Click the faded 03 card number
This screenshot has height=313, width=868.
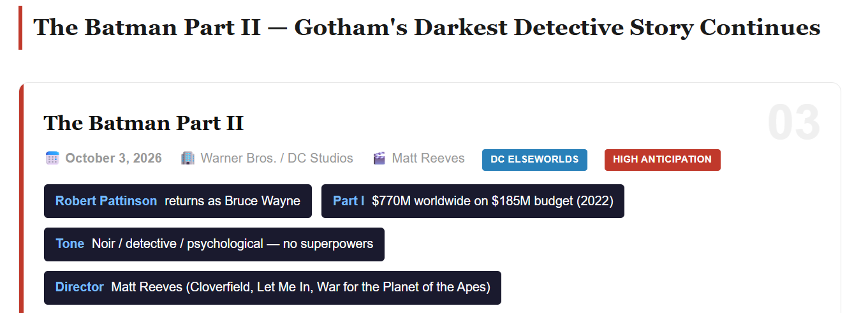[x=793, y=123]
